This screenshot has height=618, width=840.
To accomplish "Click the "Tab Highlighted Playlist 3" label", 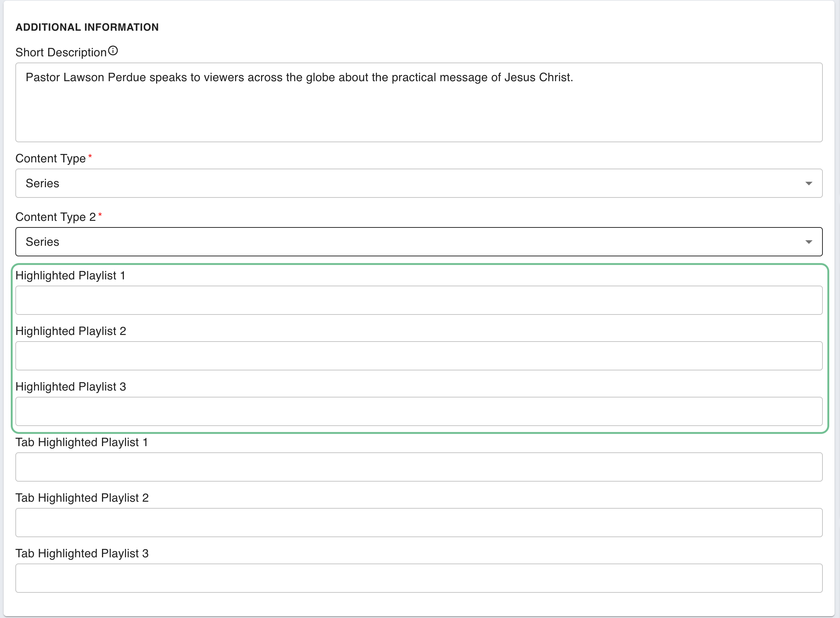I will pyautogui.click(x=82, y=553).
